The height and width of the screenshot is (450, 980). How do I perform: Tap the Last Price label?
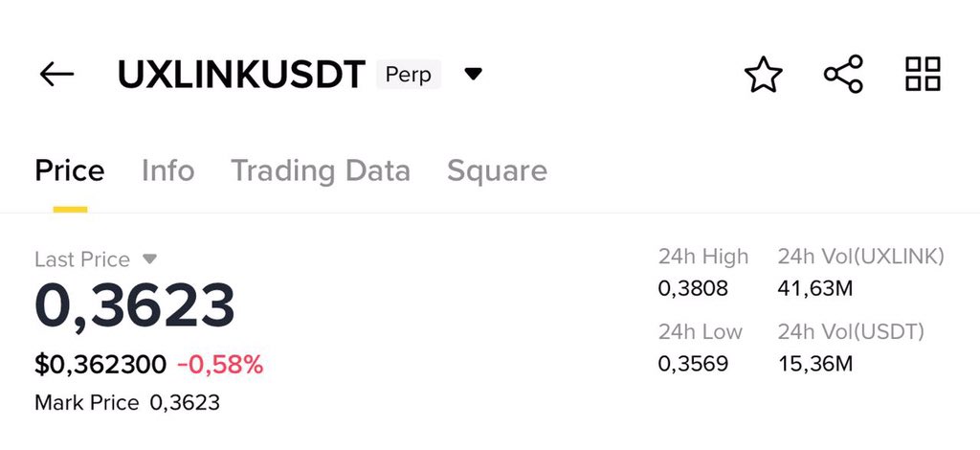[x=82, y=259]
